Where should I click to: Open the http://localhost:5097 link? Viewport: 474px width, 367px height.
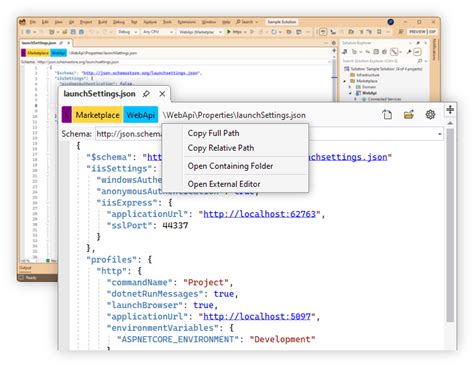(257, 316)
